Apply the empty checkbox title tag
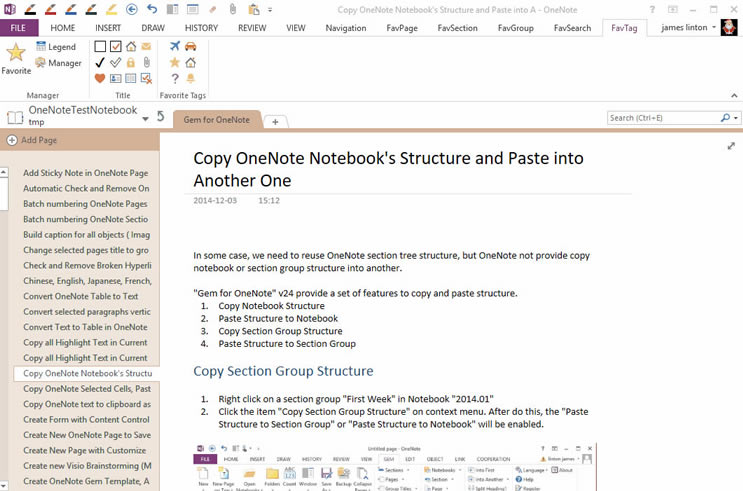Image resolution: width=743 pixels, height=491 pixels. coord(100,46)
